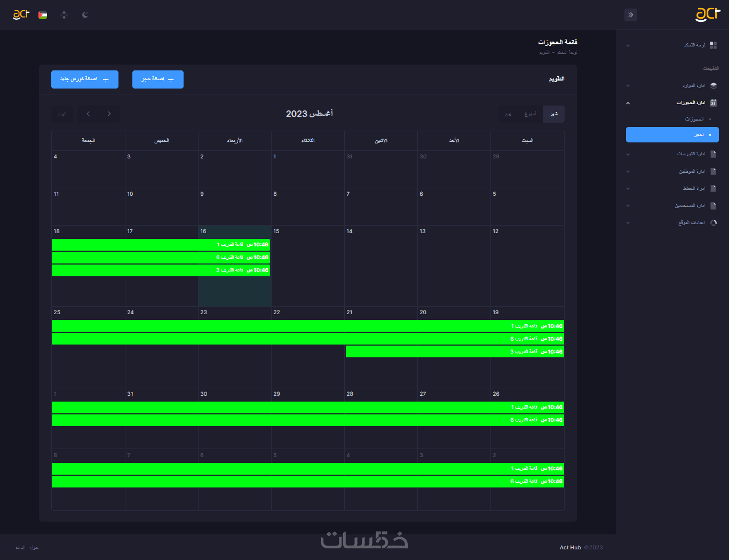Open the hall 6 event starting August 16
Screen dimensions: 729x560
(x=161, y=258)
